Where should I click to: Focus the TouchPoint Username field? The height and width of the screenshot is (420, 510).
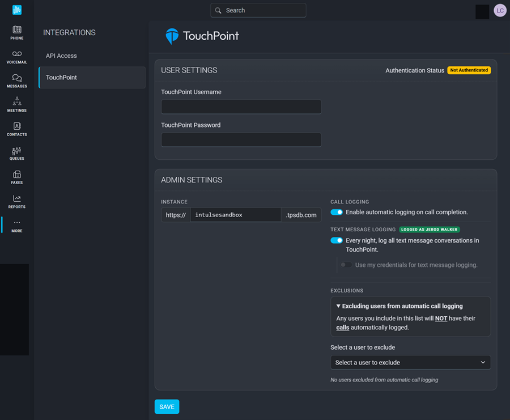[241, 107]
